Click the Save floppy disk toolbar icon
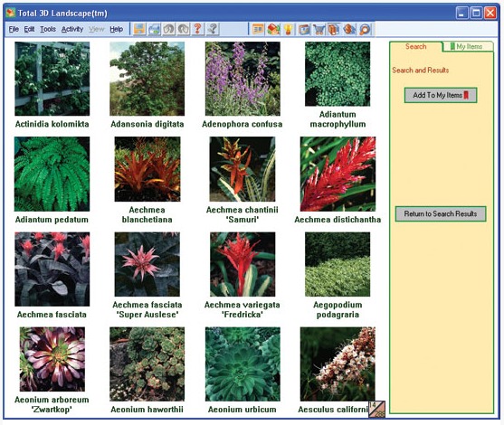 click(140, 29)
